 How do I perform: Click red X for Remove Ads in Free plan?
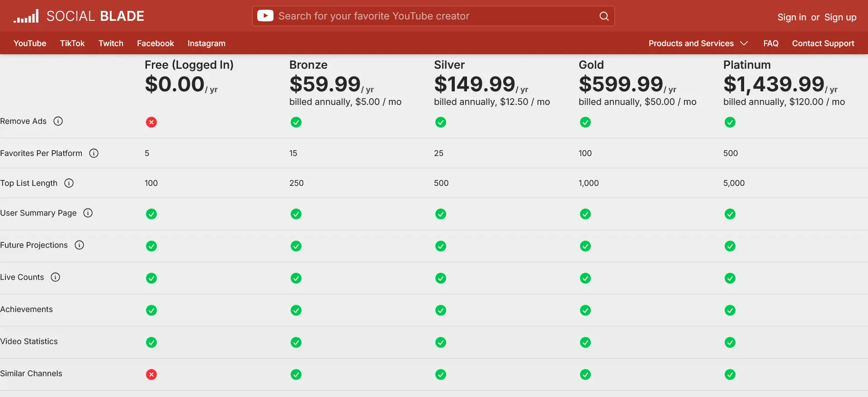(151, 122)
